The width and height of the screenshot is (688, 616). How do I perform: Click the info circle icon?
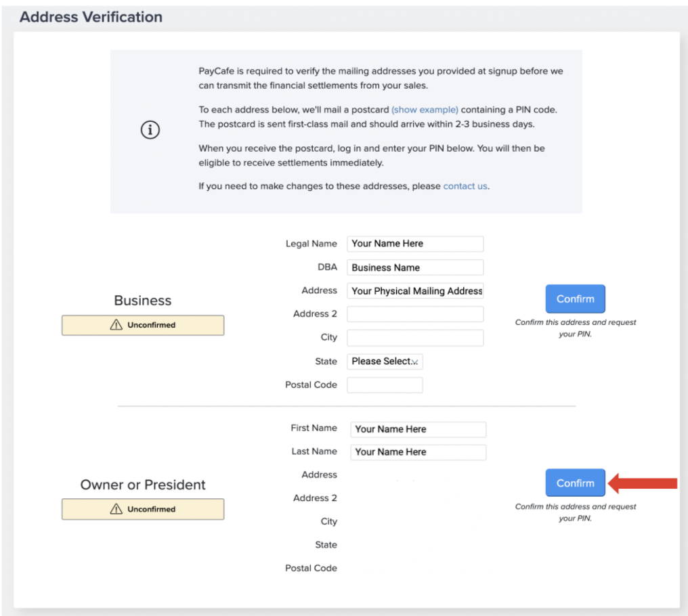pos(150,130)
